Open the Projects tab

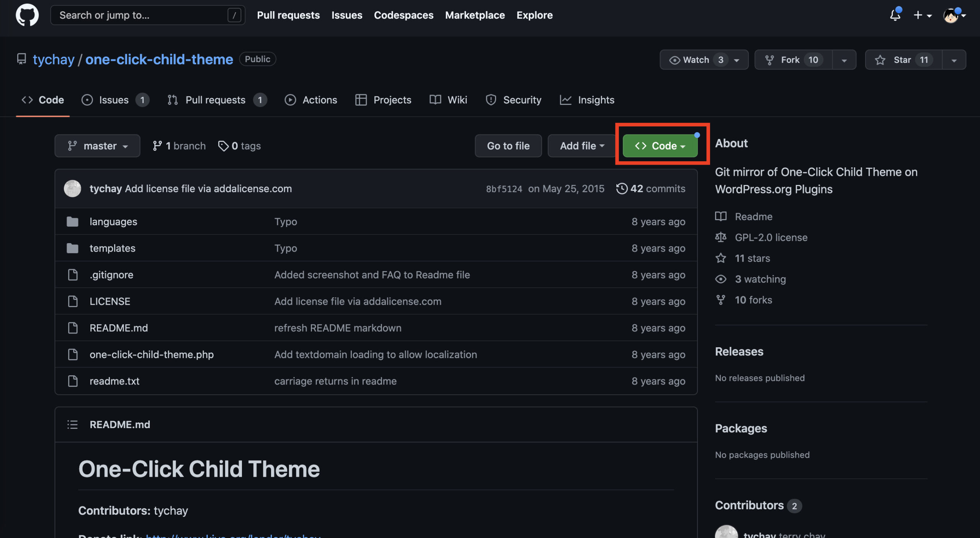(383, 100)
